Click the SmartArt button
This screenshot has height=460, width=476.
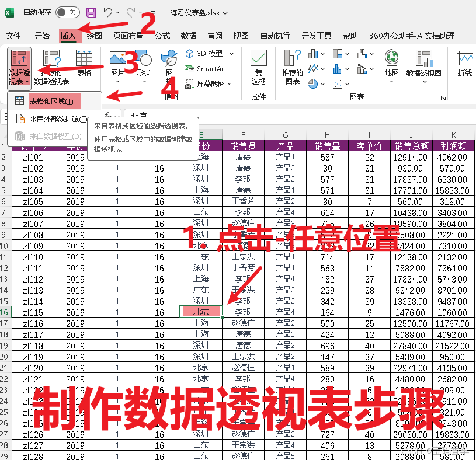[x=206, y=69]
